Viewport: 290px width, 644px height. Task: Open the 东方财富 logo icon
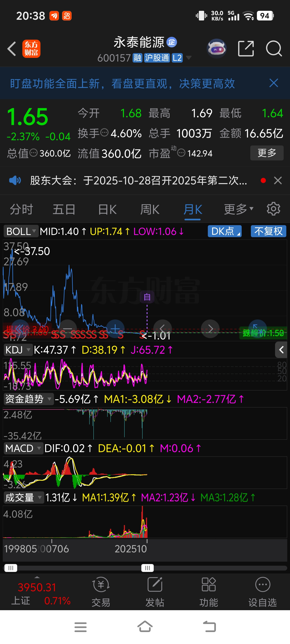(x=31, y=49)
